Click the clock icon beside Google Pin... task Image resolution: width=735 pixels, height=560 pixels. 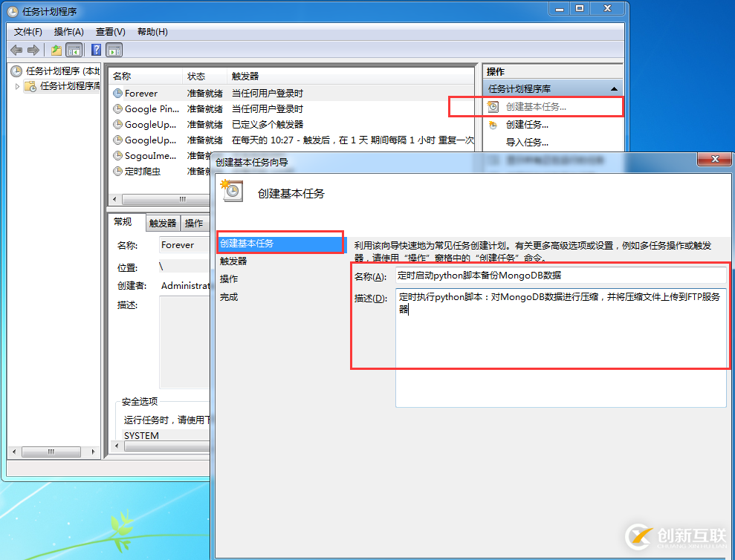[117, 108]
